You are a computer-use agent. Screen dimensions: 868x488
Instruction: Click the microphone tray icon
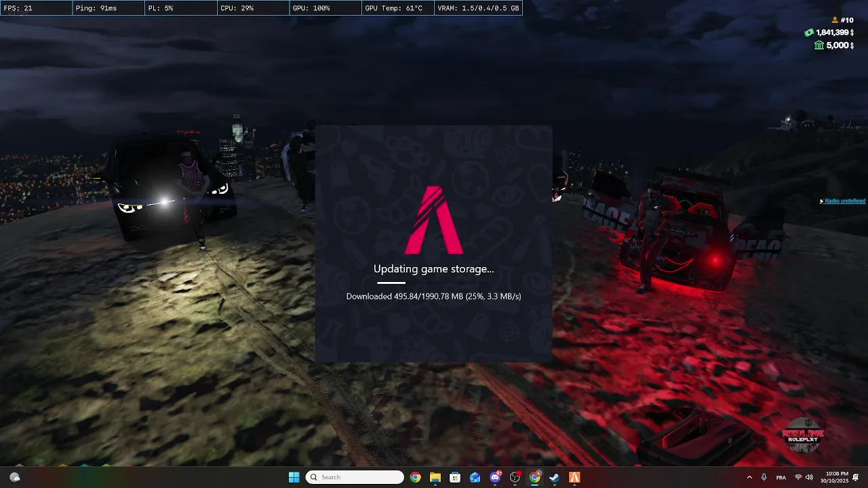pos(764,477)
